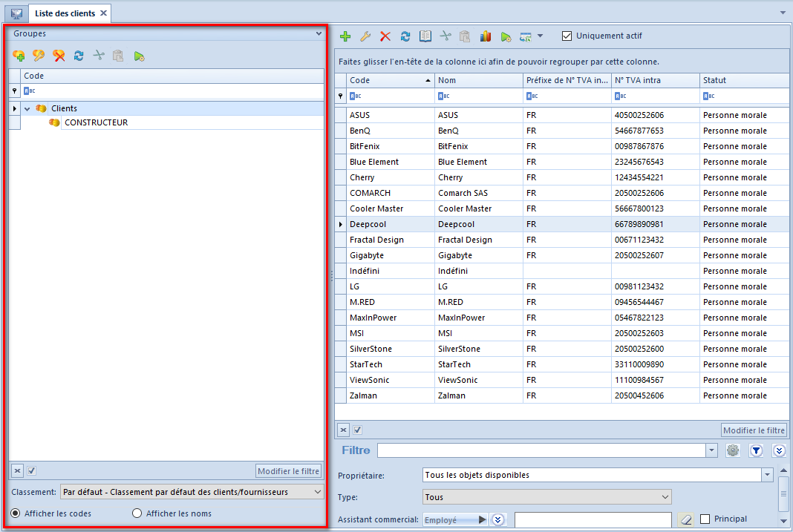Click the ABC filter icon under the Statut column
793x532 pixels.
[708, 96]
